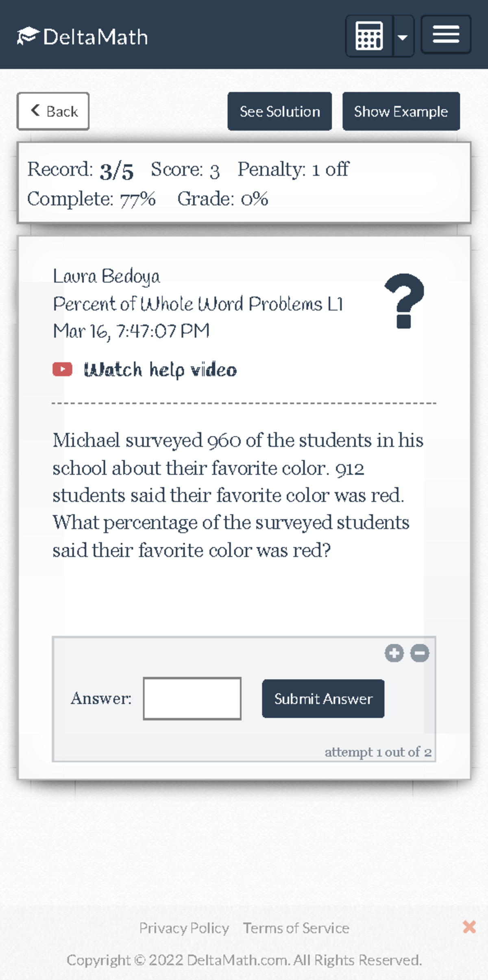Viewport: 488px width, 980px height.
Task: Open the Privacy Policy link
Action: coord(184,928)
